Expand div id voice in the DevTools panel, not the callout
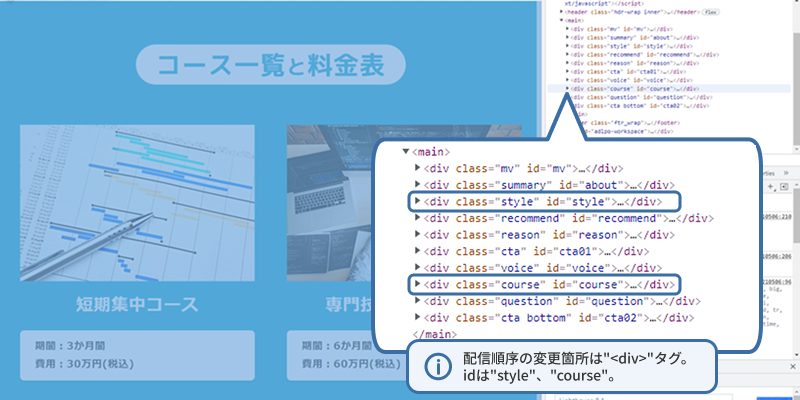The image size is (800, 400). pyautogui.click(x=567, y=80)
